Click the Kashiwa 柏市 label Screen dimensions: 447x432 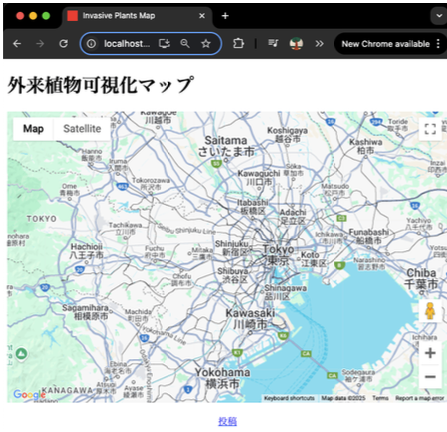pos(366,146)
